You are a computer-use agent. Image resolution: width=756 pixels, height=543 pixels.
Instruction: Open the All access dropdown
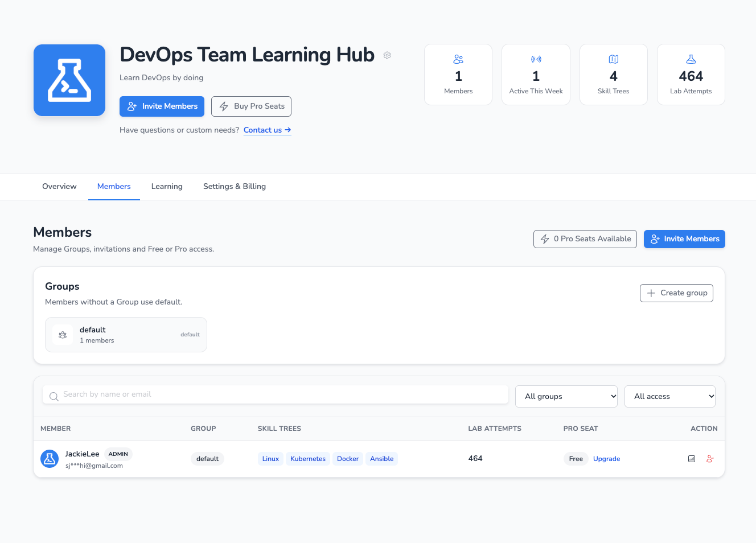(670, 397)
